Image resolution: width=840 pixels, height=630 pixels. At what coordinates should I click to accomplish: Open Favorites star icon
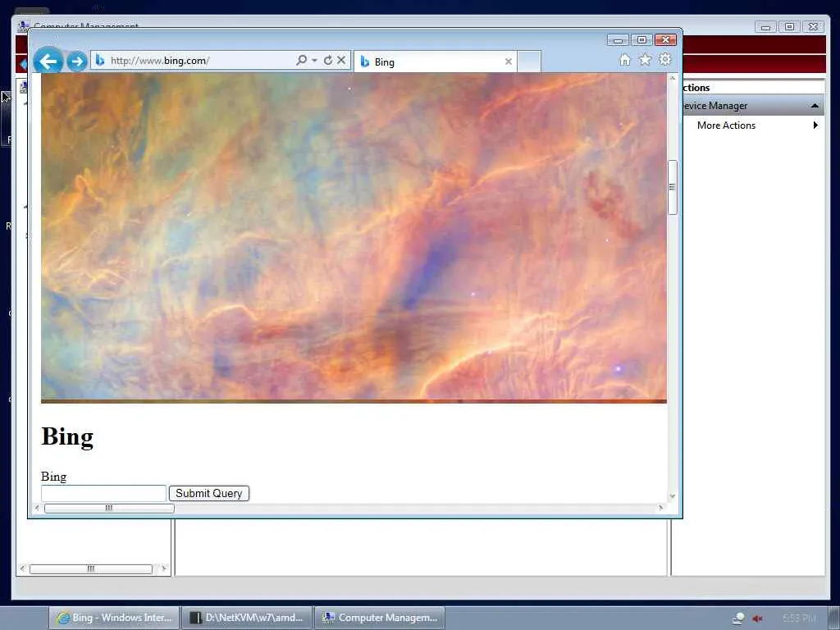point(645,59)
